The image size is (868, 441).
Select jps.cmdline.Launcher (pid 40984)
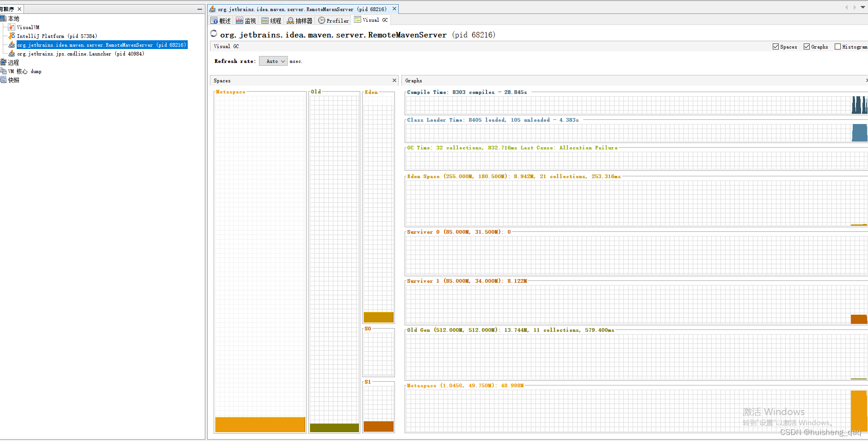pyautogui.click(x=81, y=54)
